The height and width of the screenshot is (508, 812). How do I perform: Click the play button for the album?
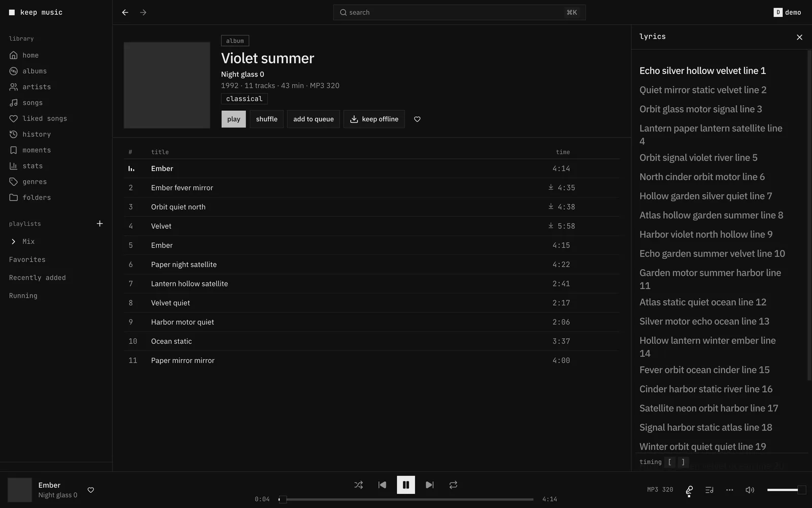tap(233, 119)
